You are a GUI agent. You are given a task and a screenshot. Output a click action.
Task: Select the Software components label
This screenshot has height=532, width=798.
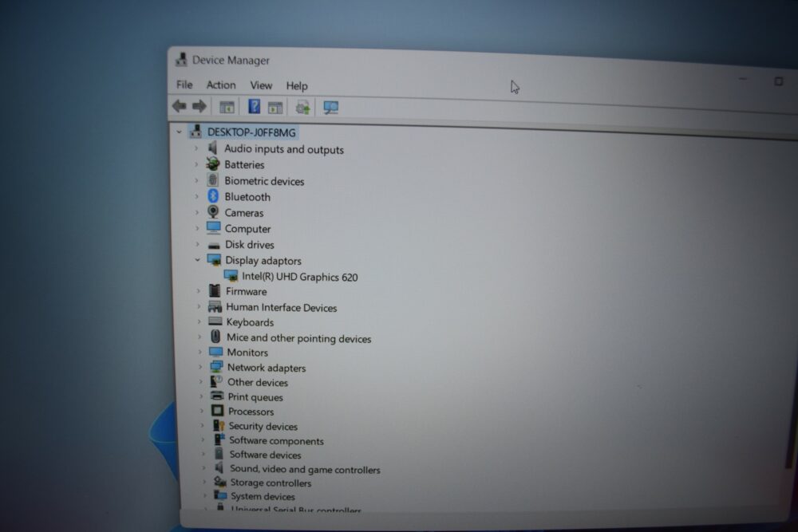[x=276, y=441]
